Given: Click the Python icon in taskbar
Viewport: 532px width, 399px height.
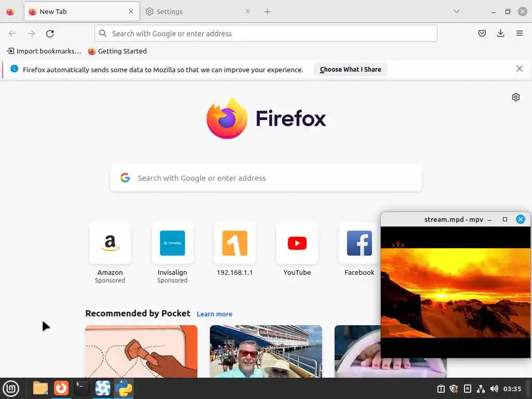Looking at the screenshot, I should click(124, 388).
